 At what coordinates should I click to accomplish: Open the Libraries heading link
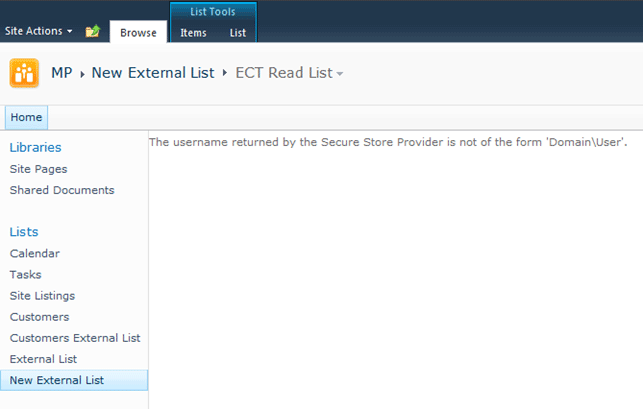(35, 148)
